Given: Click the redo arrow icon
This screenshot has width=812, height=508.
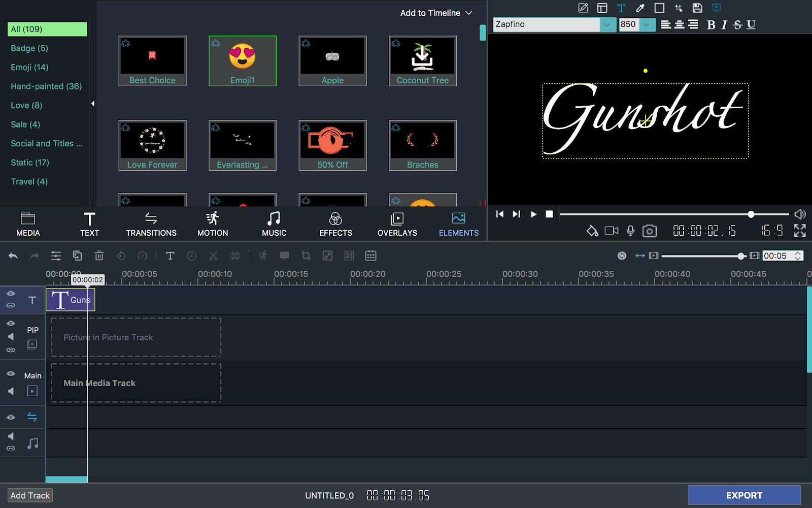Looking at the screenshot, I should 35,256.
